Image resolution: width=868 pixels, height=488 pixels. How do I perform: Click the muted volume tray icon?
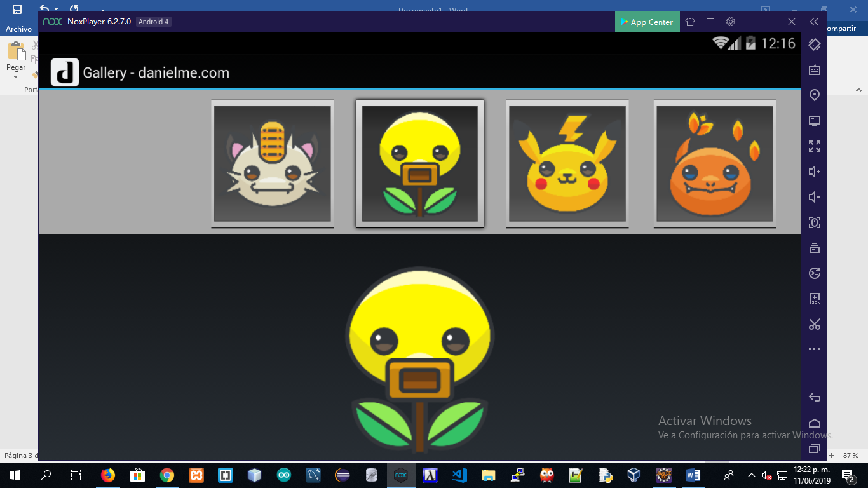pyautogui.click(x=766, y=475)
